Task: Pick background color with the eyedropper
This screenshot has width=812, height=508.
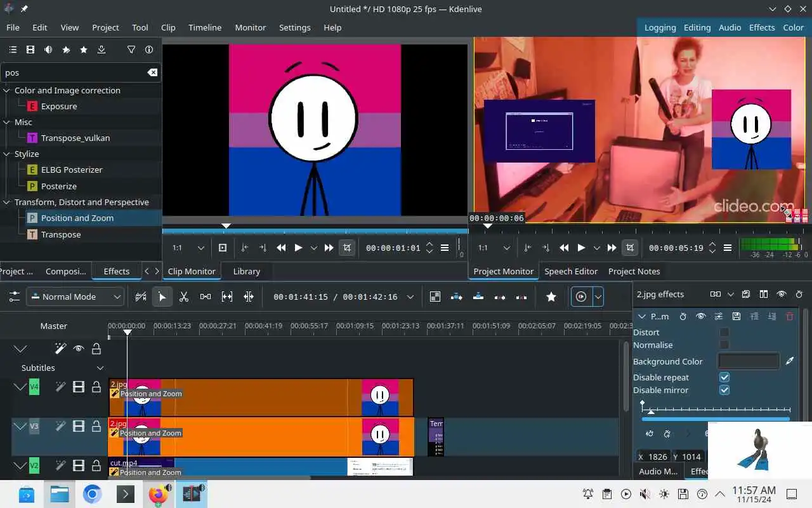Action: [x=790, y=361]
